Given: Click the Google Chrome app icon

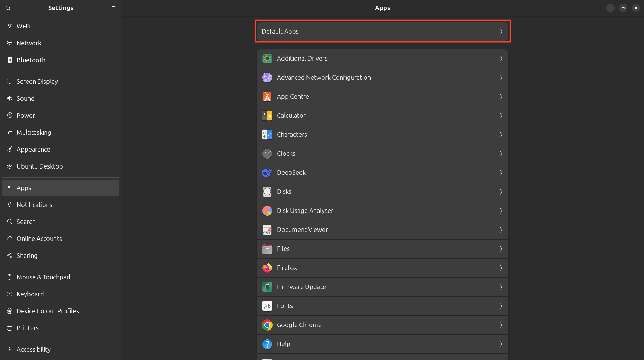Looking at the screenshot, I should click(267, 325).
